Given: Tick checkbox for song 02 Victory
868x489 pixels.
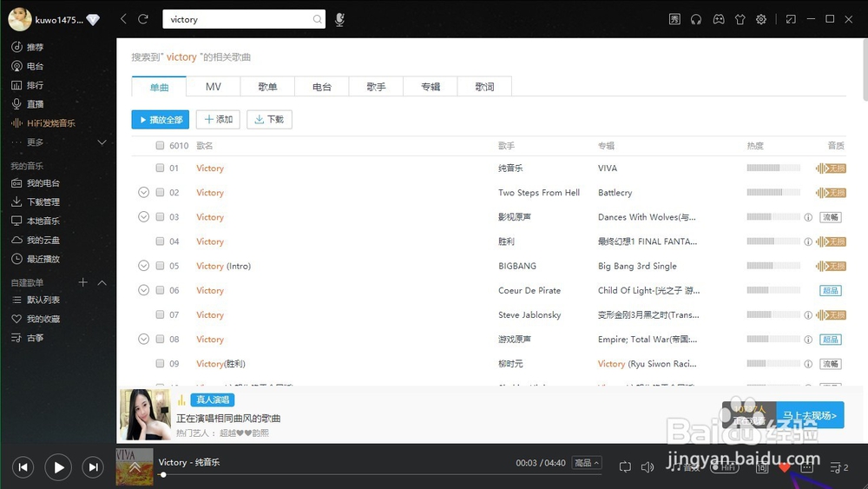Looking at the screenshot, I should click(x=160, y=192).
